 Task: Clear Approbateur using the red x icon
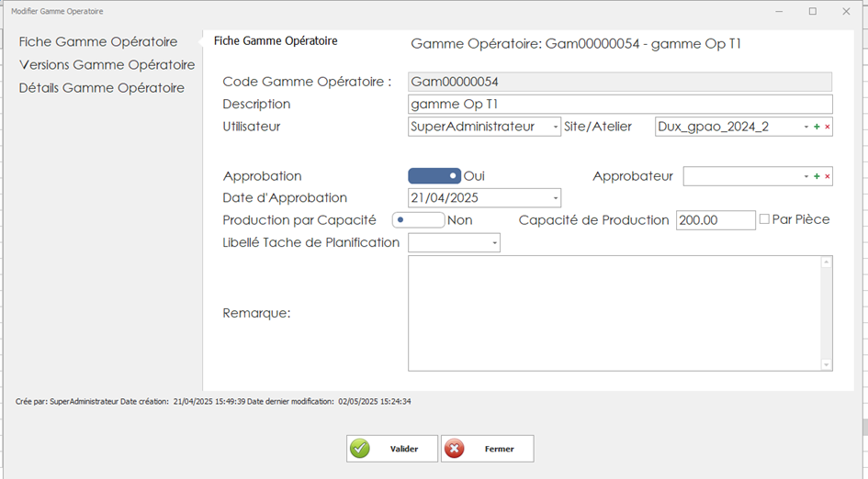[827, 176]
